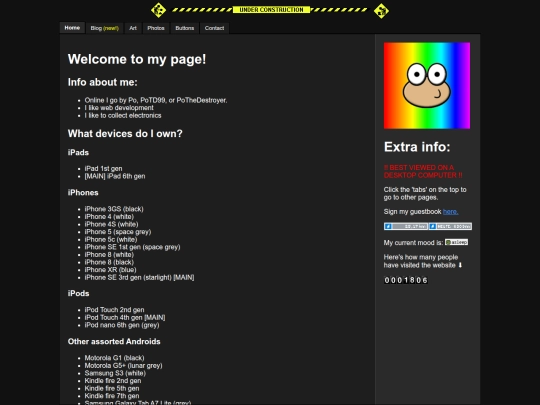The width and height of the screenshot is (540, 405).
Task: Click the right construction worker sign icon
Action: [381, 11]
